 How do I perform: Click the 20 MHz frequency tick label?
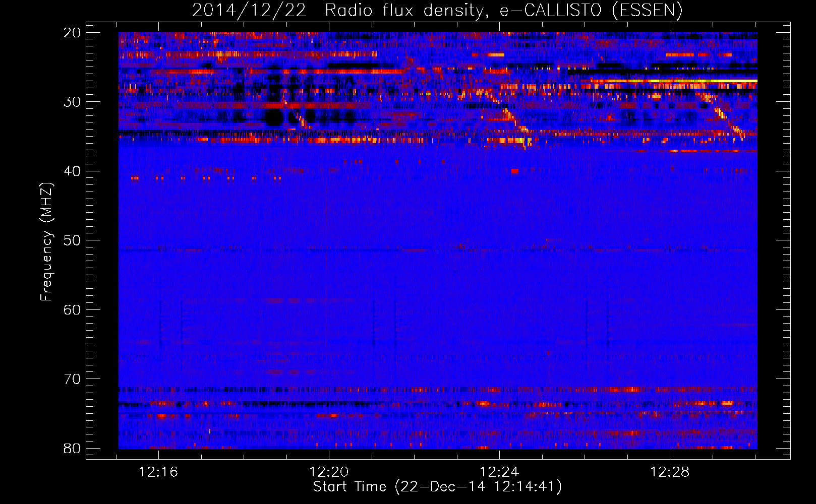[x=73, y=33]
